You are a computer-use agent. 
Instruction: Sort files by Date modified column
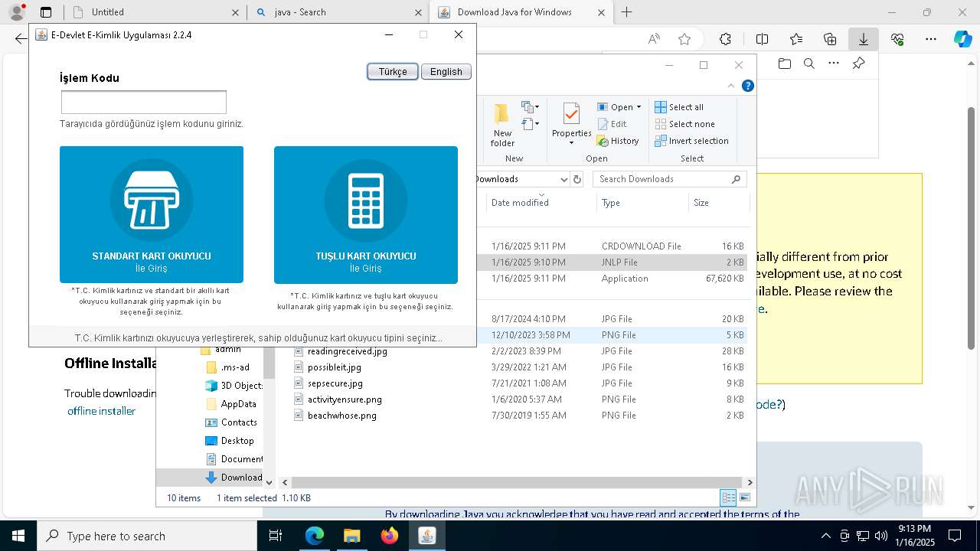click(x=541, y=203)
